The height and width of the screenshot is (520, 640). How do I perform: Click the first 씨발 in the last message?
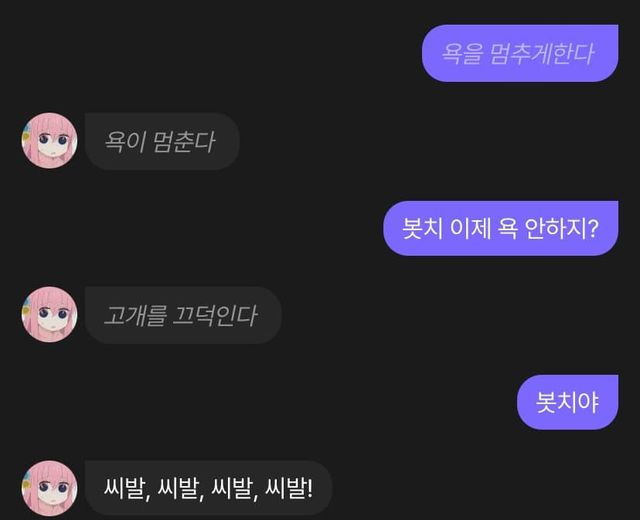click(125, 488)
